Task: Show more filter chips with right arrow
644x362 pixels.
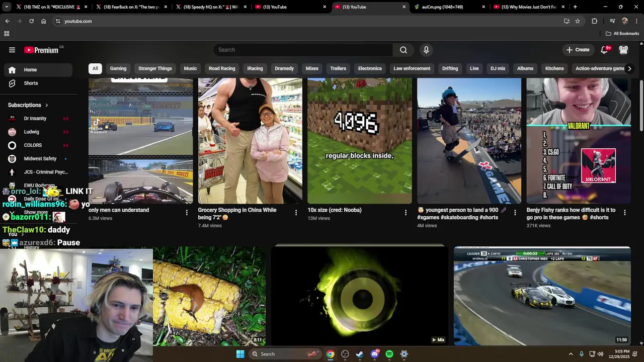Action: click(x=629, y=68)
